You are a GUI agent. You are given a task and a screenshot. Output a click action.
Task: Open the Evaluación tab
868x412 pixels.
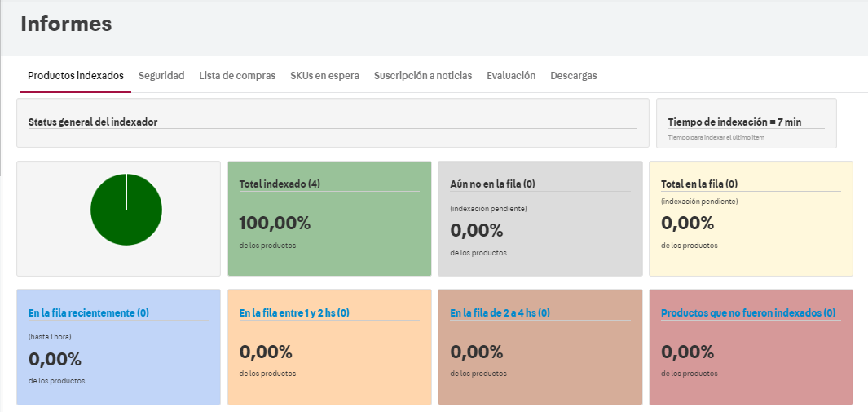[x=511, y=75]
